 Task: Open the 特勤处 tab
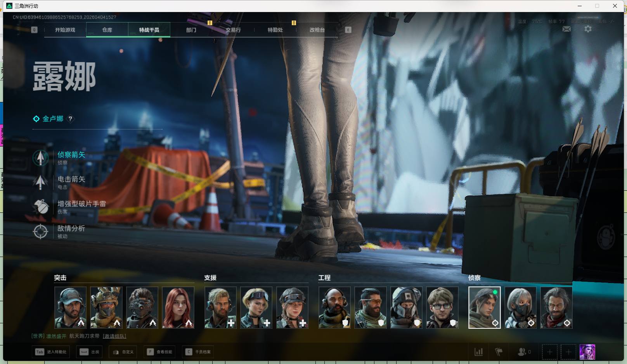pos(275,30)
